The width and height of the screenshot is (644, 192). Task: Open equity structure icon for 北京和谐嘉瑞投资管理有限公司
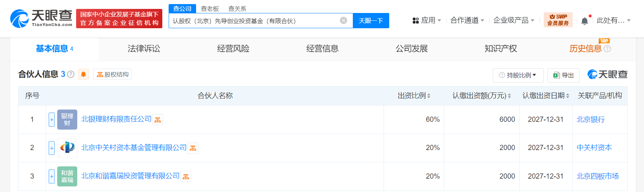coord(186,176)
